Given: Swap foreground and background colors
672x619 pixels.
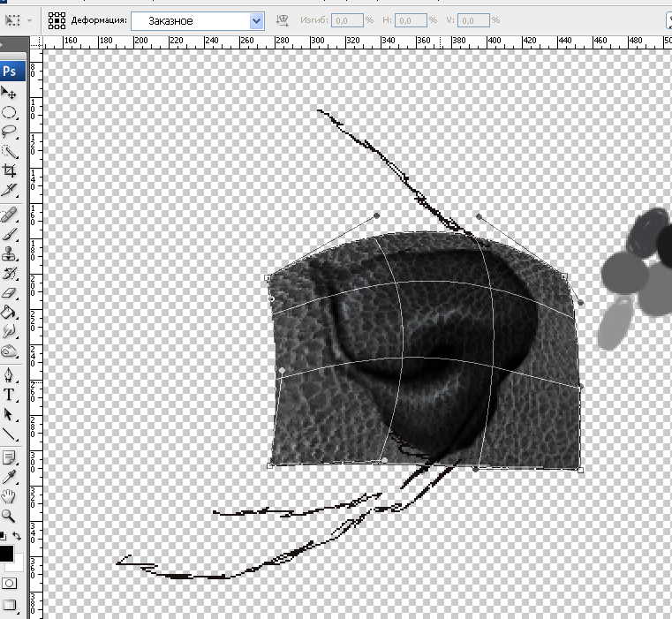Looking at the screenshot, I should (17, 536).
